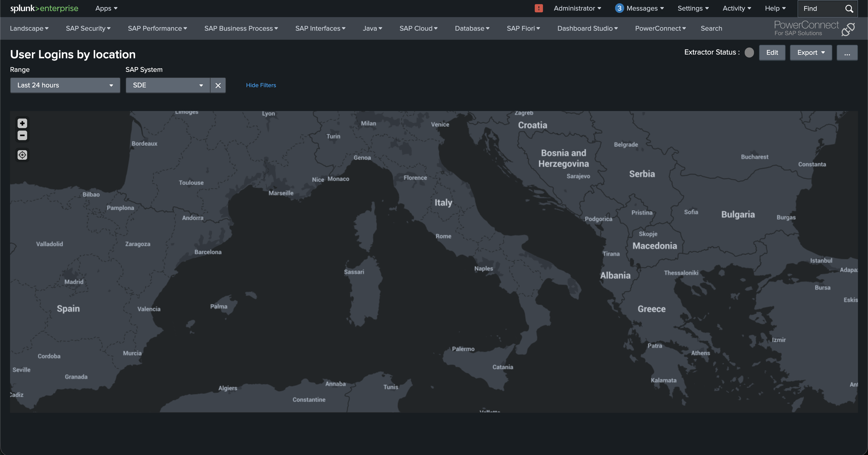Screen dimensions: 868x455
Task: Open the Dashboard Studio menu
Action: [x=587, y=28]
